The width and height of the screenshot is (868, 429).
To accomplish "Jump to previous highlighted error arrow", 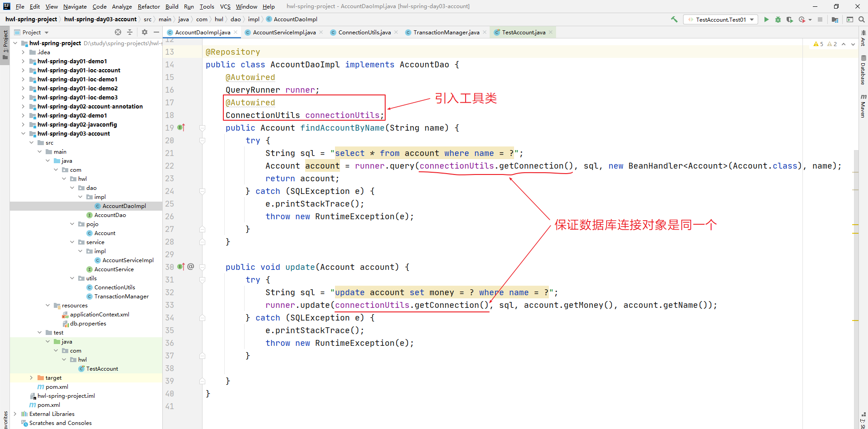I will click(x=844, y=44).
